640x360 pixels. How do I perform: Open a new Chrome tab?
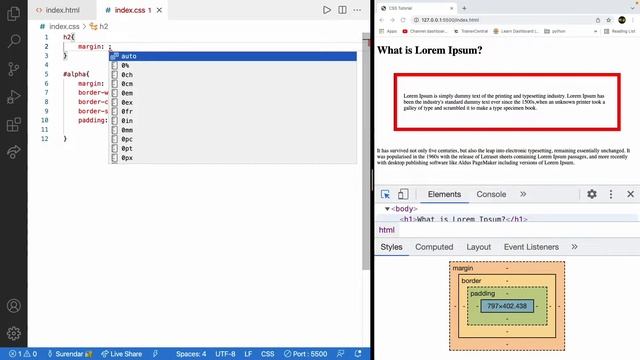[464, 8]
